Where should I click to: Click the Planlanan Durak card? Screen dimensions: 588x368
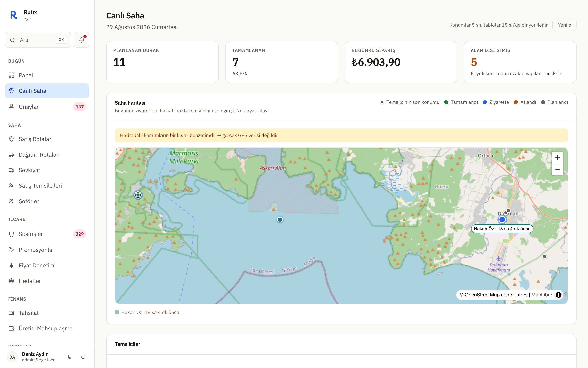click(x=163, y=62)
